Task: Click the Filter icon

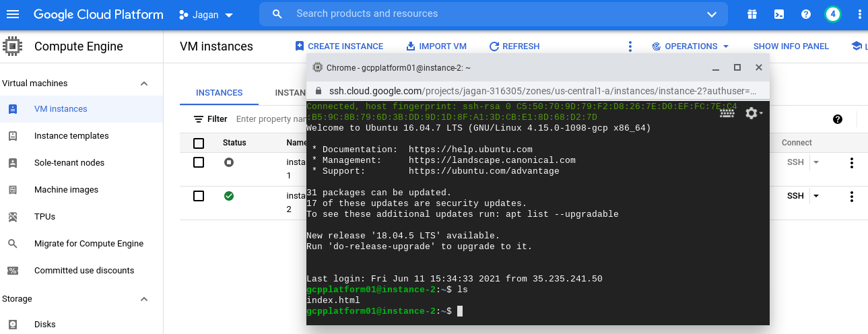Action: coord(199,119)
